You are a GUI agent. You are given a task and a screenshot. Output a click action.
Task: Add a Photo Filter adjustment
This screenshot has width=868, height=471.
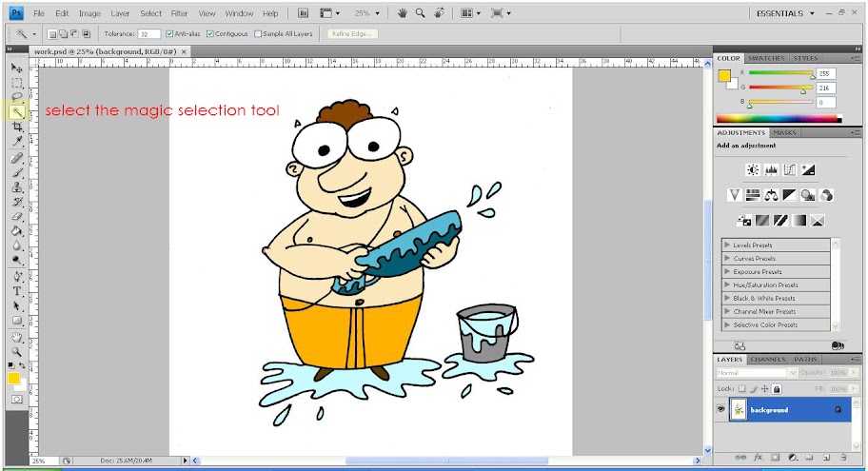808,195
